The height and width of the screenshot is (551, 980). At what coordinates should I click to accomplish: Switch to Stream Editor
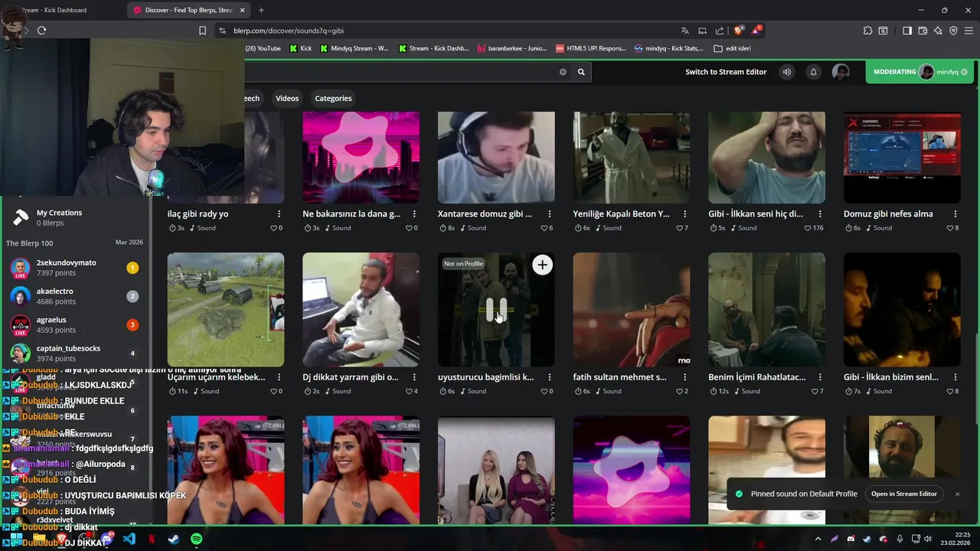pyautogui.click(x=726, y=72)
